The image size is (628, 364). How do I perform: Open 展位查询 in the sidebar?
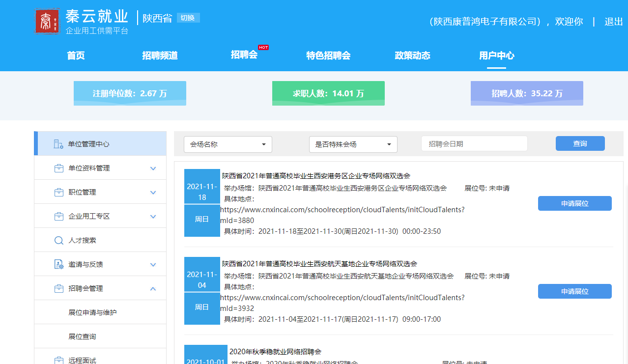coord(100,336)
